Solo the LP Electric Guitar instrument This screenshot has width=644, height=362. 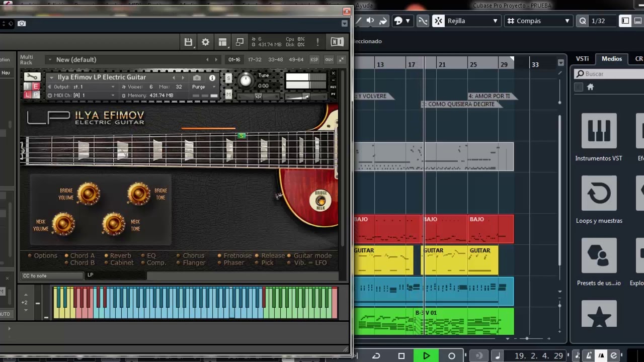[x=228, y=78]
